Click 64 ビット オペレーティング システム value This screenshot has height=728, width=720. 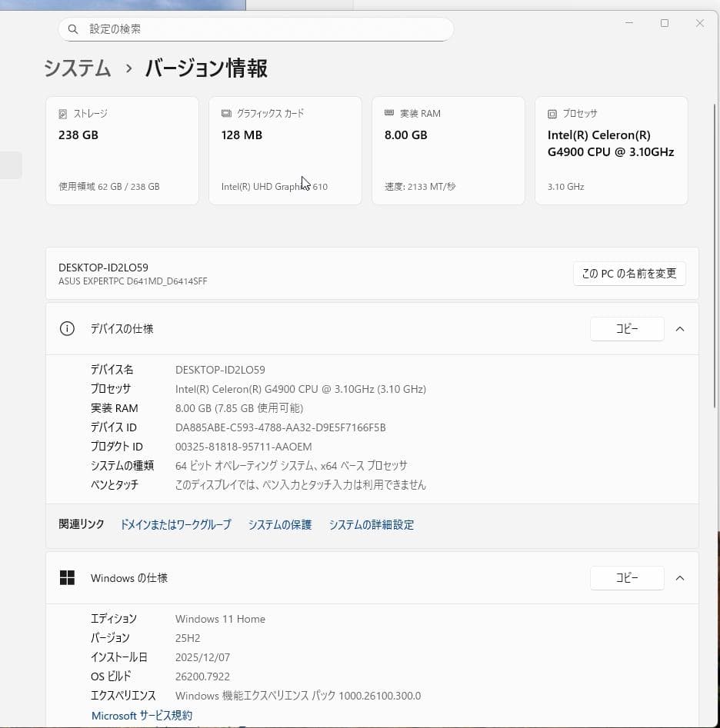pos(292,466)
